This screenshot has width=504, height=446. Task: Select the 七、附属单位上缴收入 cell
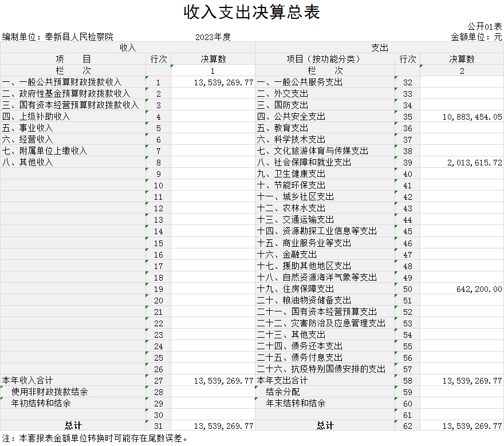[73, 151]
